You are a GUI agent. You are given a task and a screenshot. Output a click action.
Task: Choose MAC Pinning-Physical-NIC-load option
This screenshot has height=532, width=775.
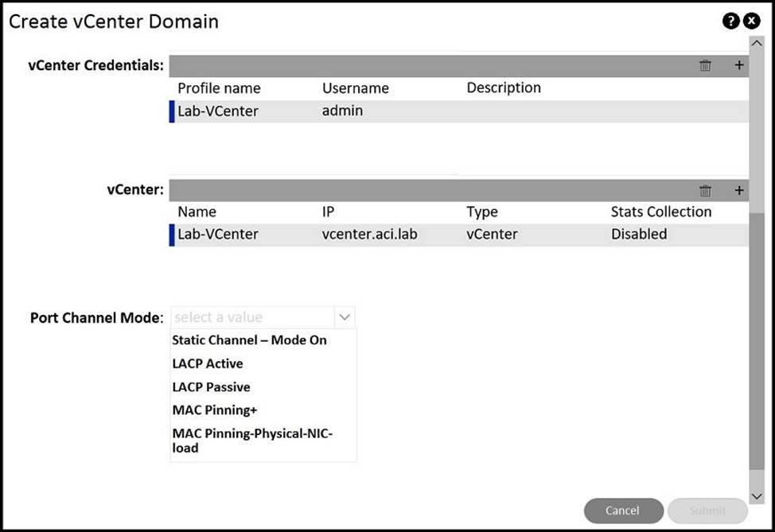252,441
